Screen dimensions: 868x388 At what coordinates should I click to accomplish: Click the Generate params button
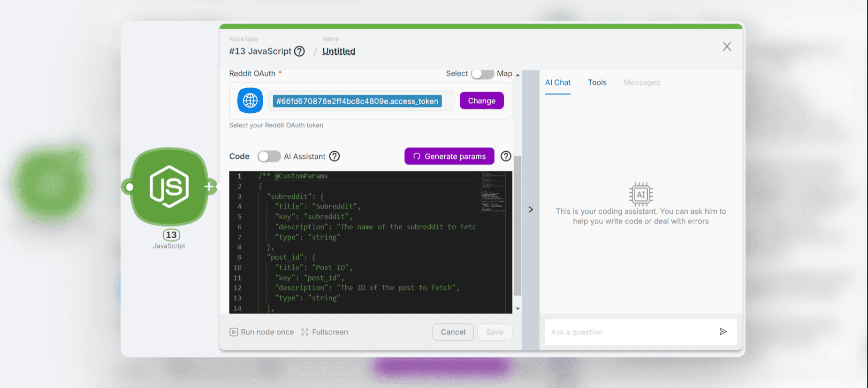point(449,156)
